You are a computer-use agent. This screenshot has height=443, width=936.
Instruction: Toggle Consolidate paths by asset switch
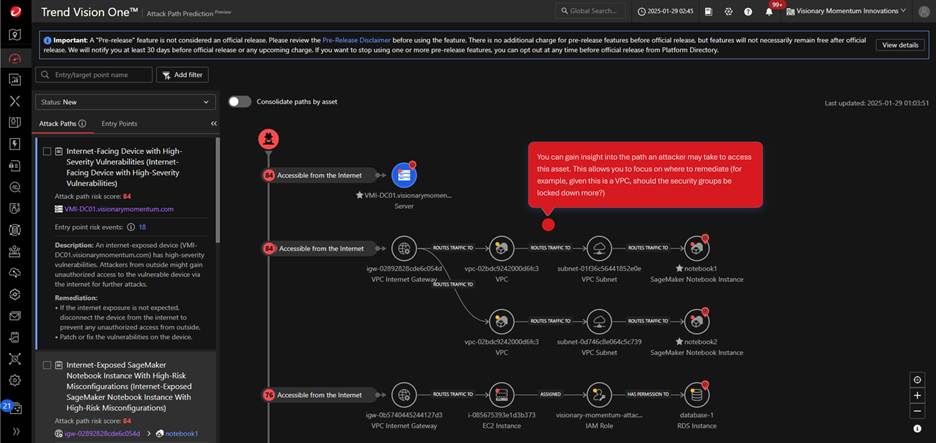(x=239, y=101)
